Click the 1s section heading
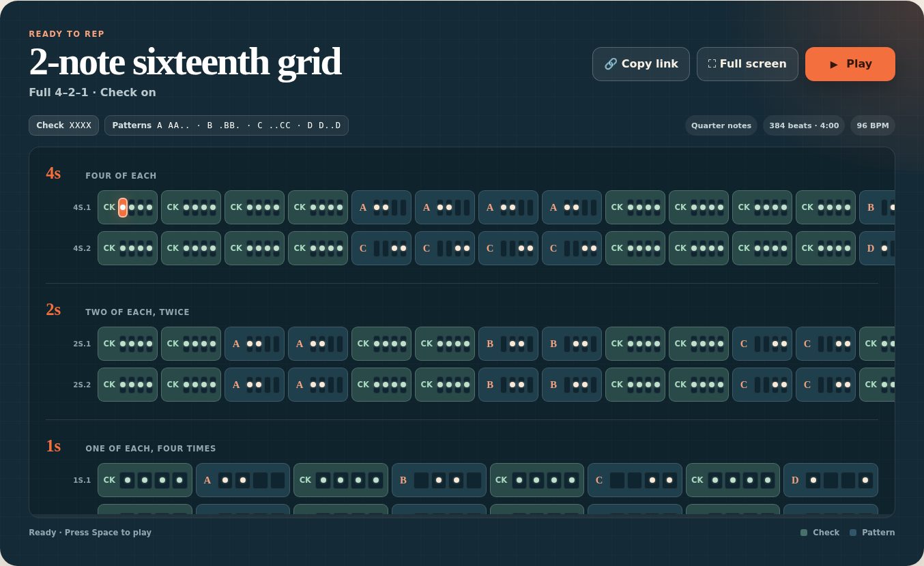 point(53,446)
